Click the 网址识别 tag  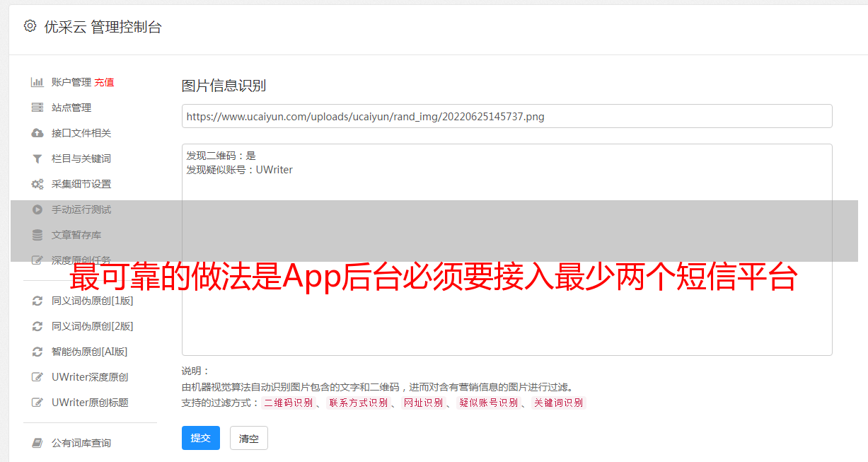click(423, 403)
